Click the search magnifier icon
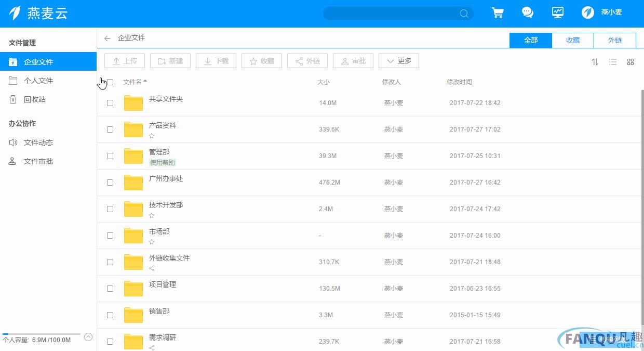Screen dimensions: 644x351 [x=464, y=14]
